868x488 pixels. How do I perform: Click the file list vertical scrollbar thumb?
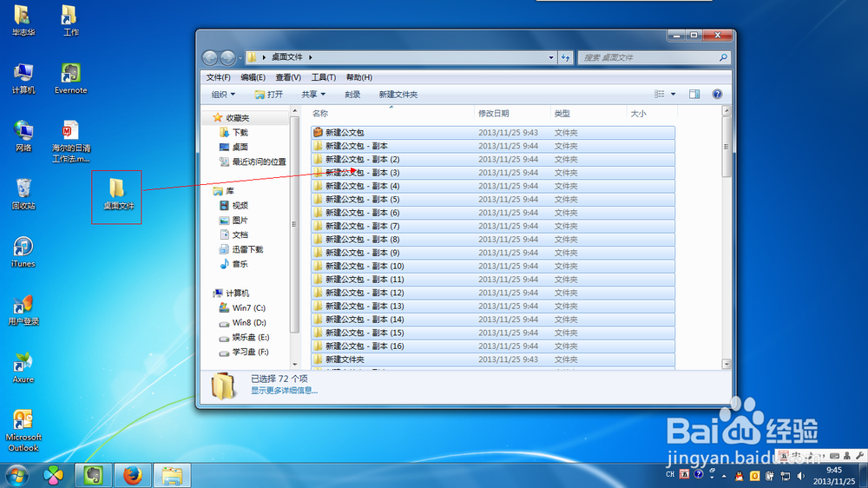pos(727,147)
